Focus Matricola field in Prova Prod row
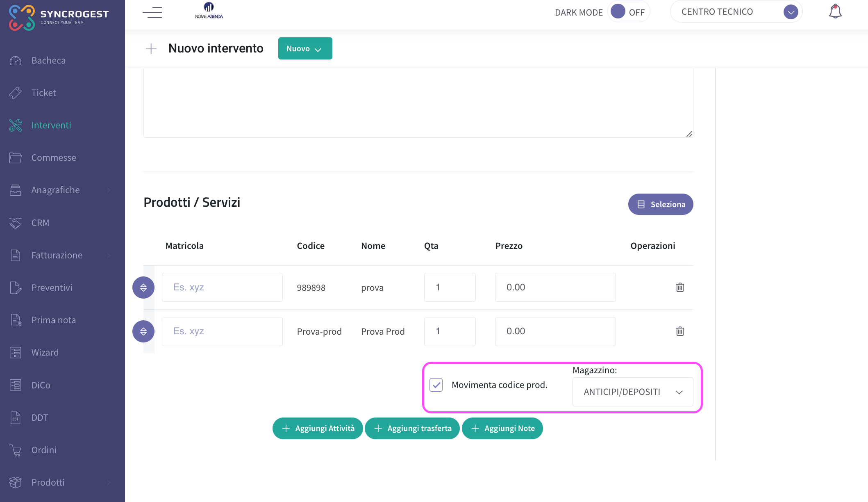This screenshot has height=502, width=868. click(222, 331)
